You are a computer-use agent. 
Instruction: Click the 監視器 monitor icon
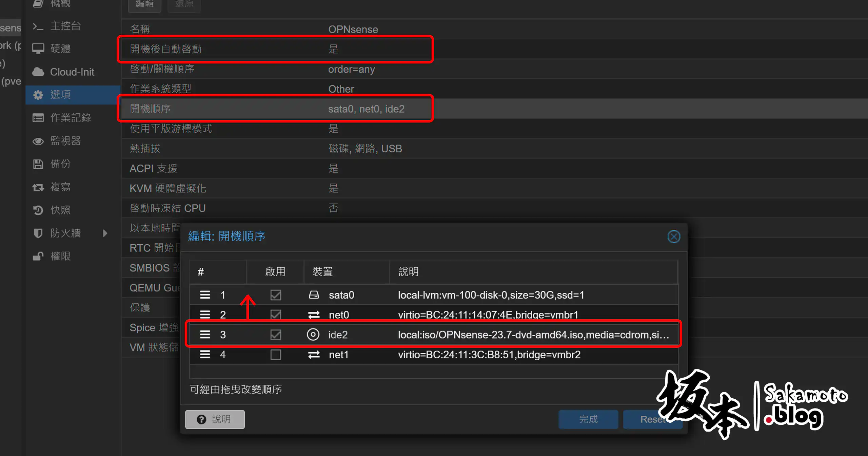[x=38, y=141]
